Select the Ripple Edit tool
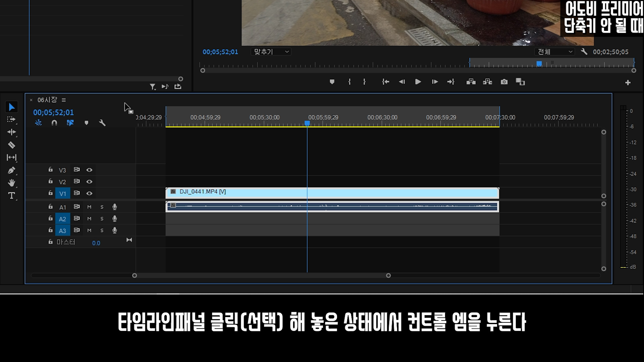 click(11, 132)
